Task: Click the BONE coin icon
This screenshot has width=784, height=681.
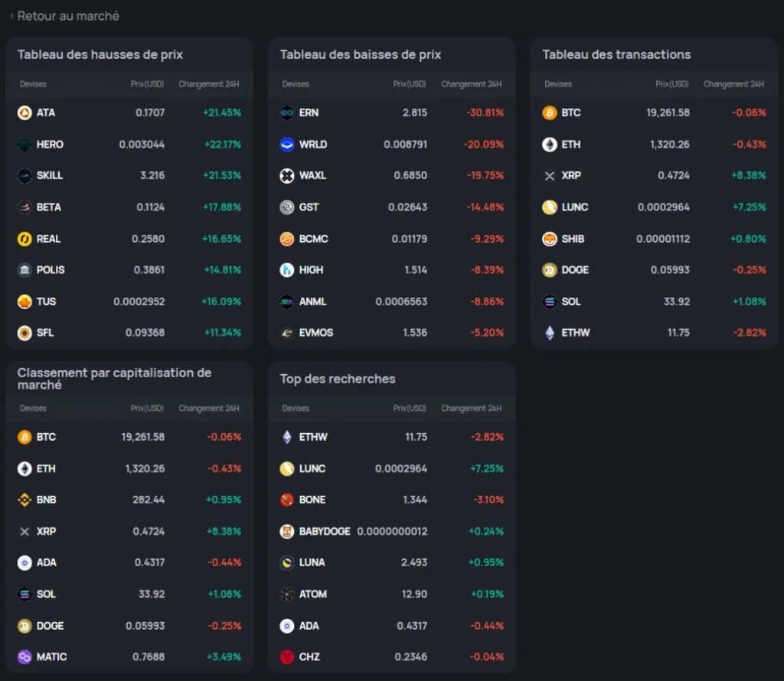Action: pos(287,500)
